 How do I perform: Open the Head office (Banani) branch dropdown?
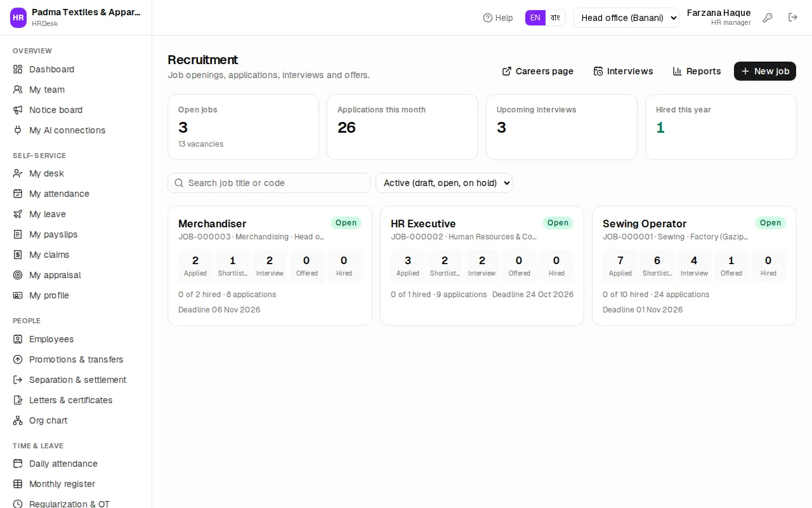[x=626, y=18]
